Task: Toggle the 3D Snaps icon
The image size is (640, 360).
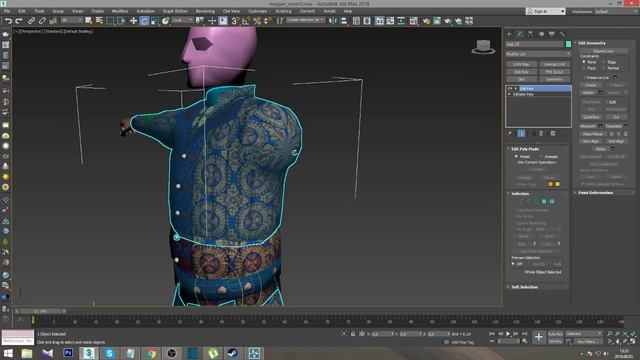Action: [235, 21]
